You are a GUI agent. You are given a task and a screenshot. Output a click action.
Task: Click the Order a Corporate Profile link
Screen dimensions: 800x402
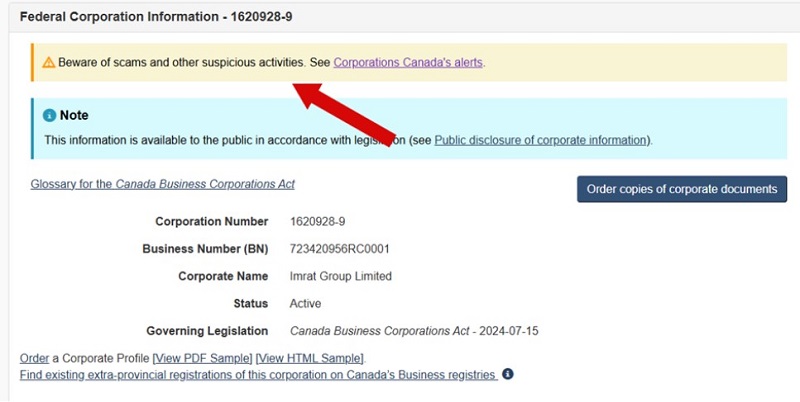click(x=34, y=358)
